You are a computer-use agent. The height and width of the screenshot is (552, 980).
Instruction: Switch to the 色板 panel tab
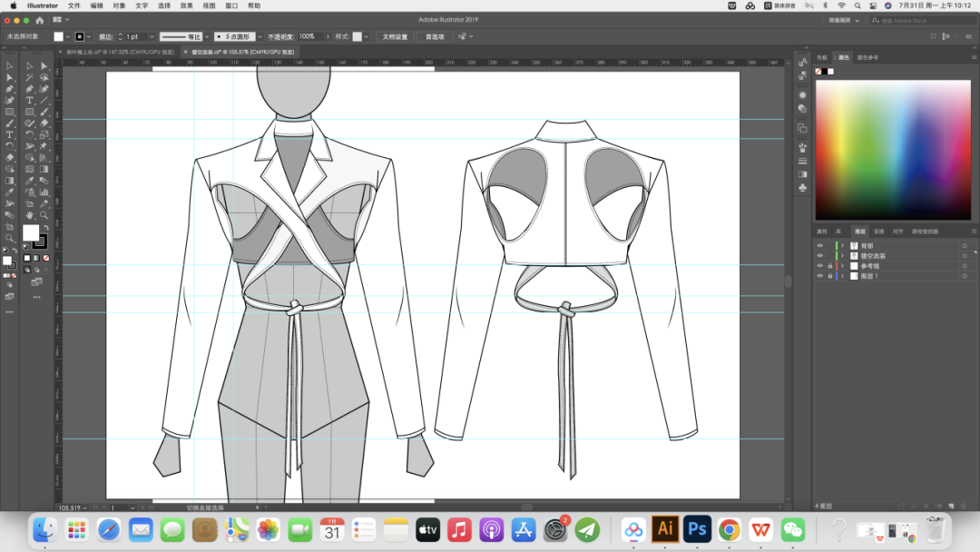point(822,57)
